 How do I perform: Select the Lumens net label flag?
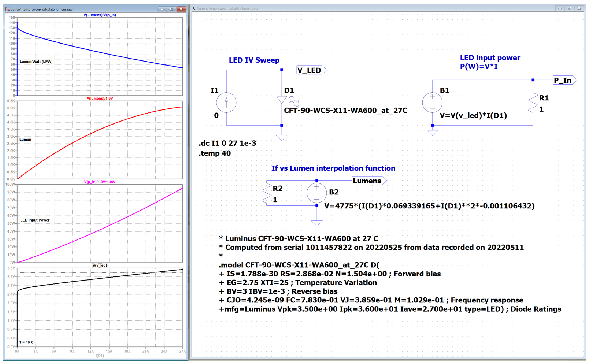[368, 181]
